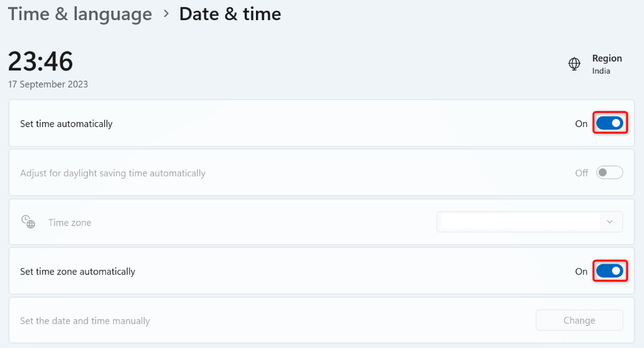The width and height of the screenshot is (644, 348).
Task: Open the Time zone combo box
Action: point(530,222)
